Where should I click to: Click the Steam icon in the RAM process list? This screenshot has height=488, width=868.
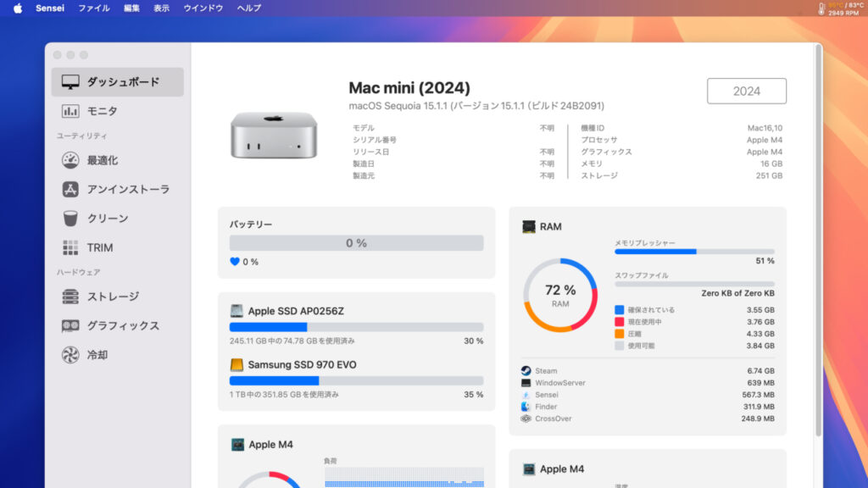(x=528, y=370)
